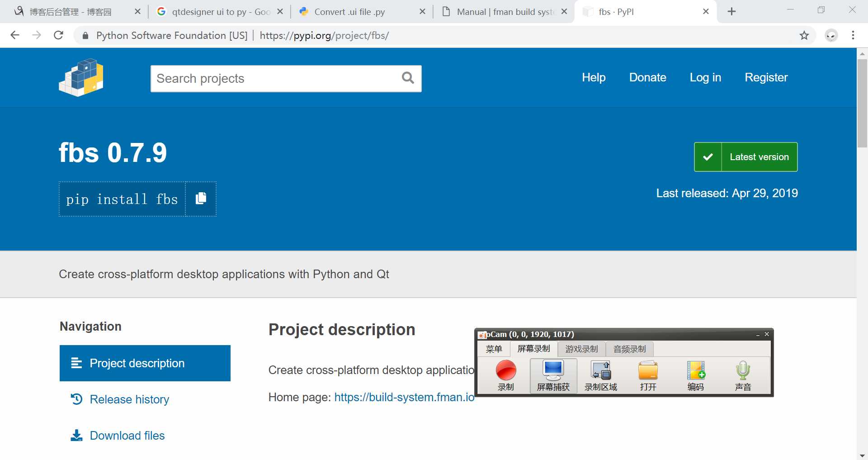Click the scrollbar up arrow

[862, 53]
